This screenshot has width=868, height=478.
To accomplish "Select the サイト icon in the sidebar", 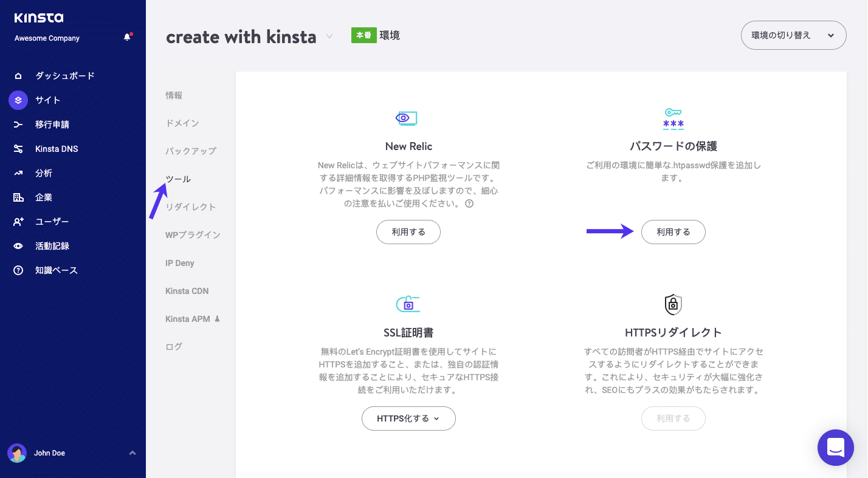I will click(x=18, y=100).
